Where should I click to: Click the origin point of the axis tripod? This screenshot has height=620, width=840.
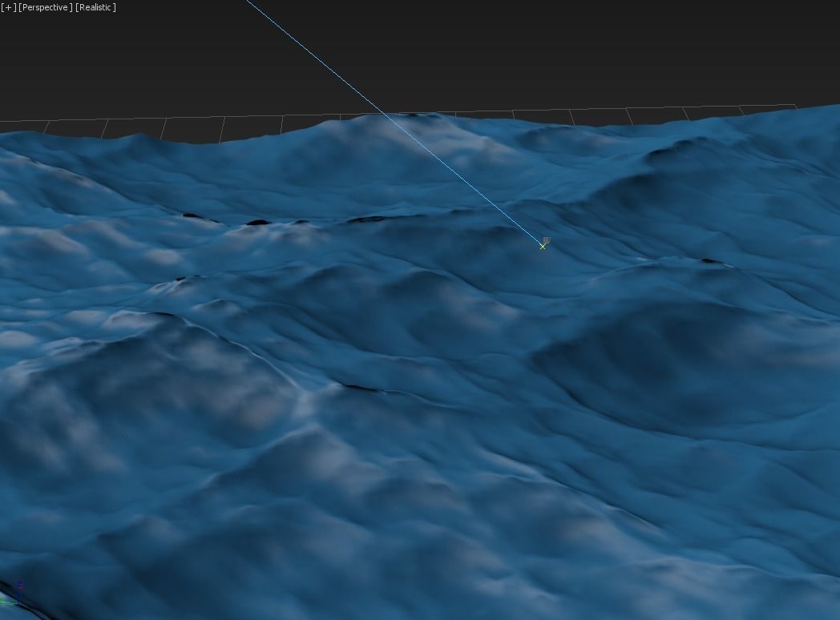pos(18,603)
